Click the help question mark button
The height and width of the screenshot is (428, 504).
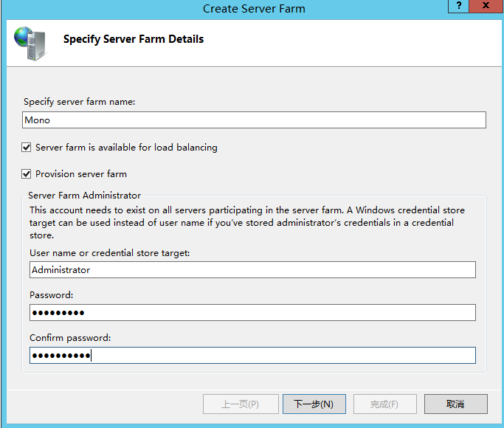[458, 6]
